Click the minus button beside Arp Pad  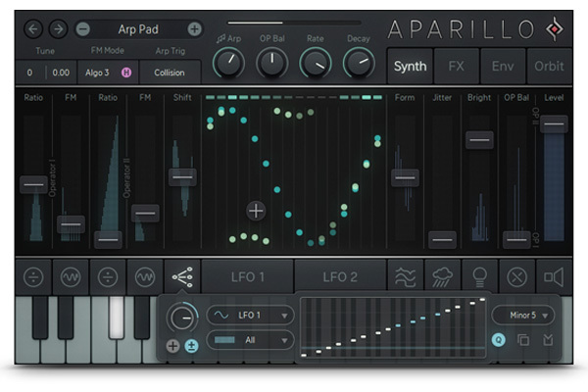pyautogui.click(x=83, y=28)
